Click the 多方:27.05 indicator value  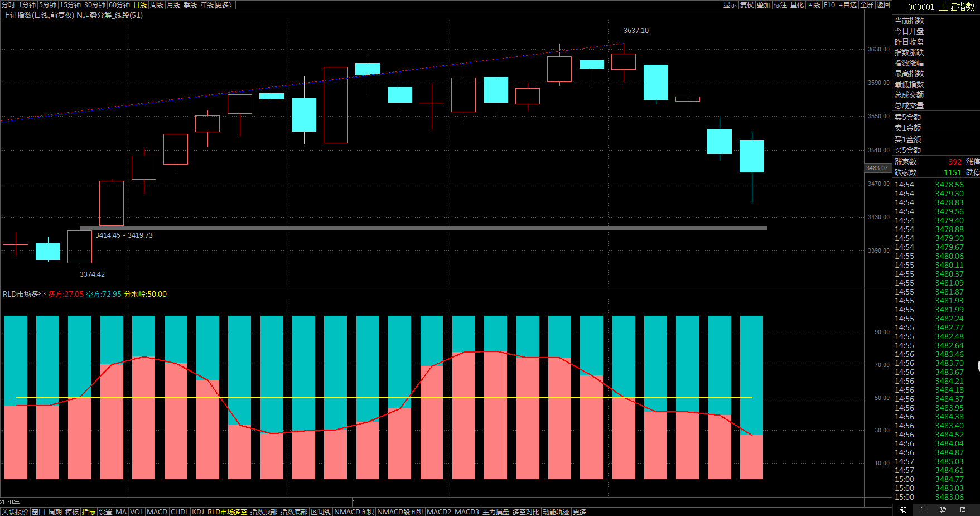coord(66,294)
